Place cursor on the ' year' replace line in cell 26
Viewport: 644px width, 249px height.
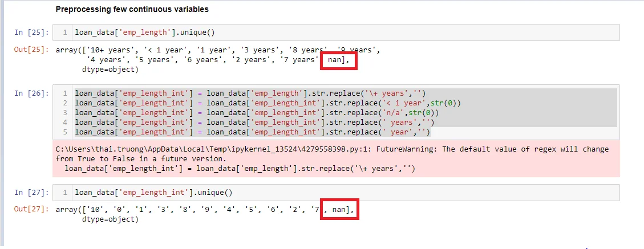click(x=253, y=132)
